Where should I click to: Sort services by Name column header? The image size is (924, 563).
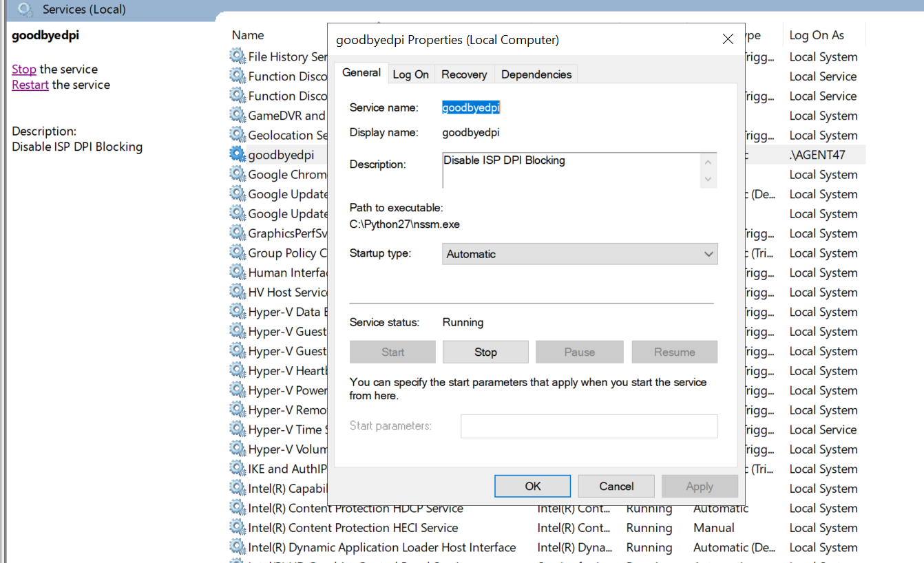[248, 35]
